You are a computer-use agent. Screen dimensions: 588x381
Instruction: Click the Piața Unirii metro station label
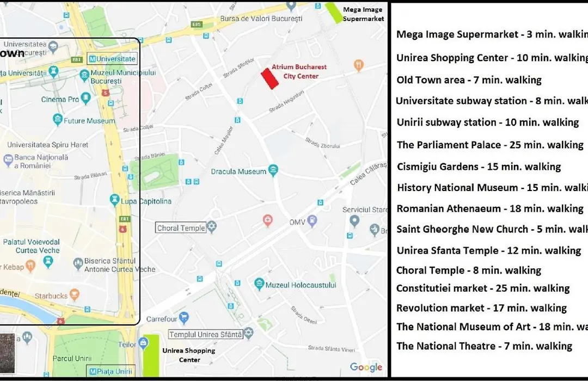click(111, 371)
